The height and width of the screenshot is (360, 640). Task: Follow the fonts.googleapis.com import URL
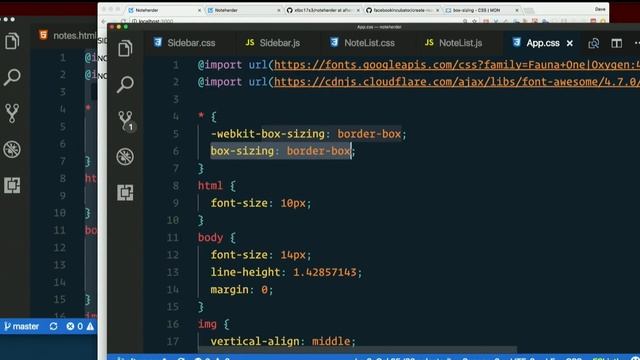pyautogui.click(x=457, y=65)
